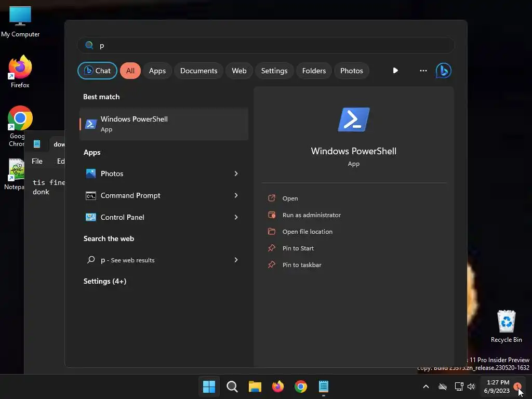Pin PowerShell to taskbar
This screenshot has width=532, height=399.
pos(302,265)
